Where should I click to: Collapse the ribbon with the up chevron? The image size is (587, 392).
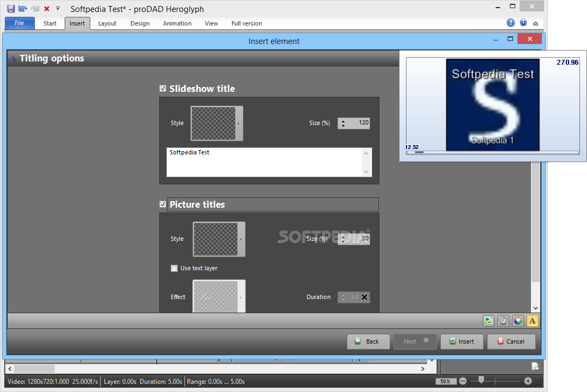click(536, 23)
